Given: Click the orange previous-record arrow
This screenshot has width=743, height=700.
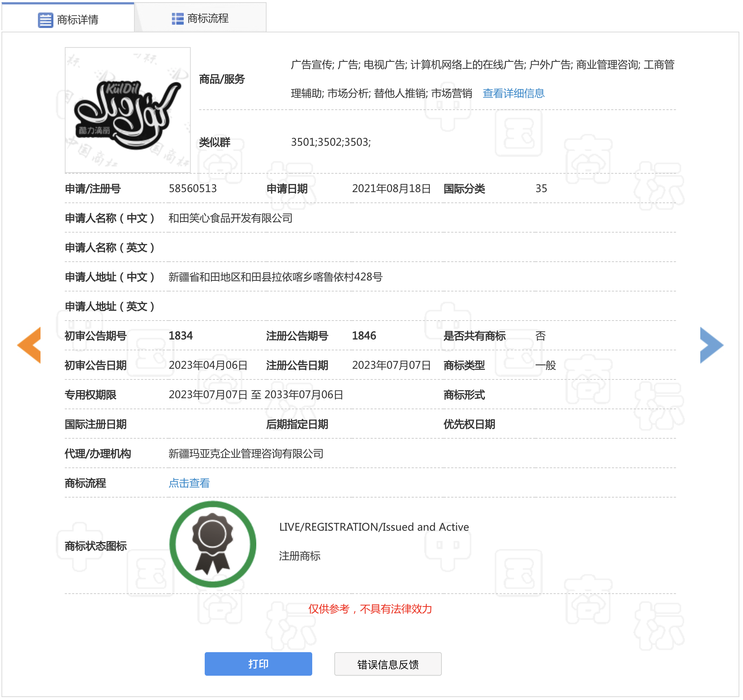Looking at the screenshot, I should tap(29, 346).
